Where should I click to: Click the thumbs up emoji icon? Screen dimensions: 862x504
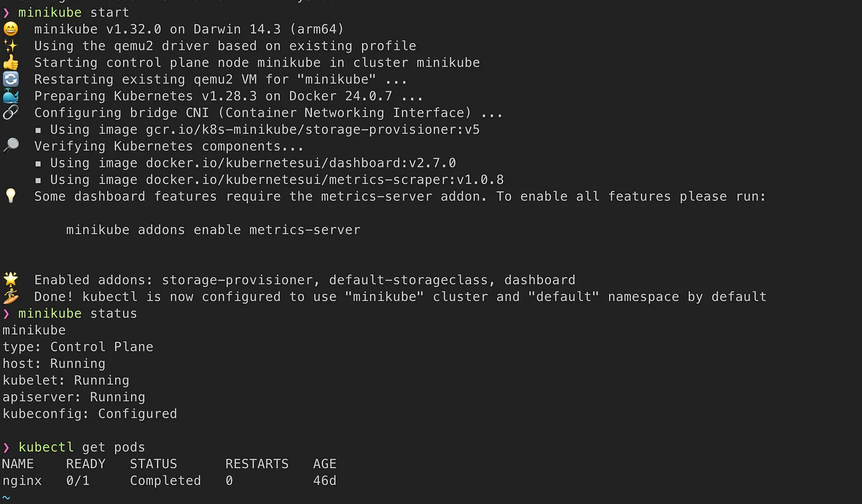10,63
